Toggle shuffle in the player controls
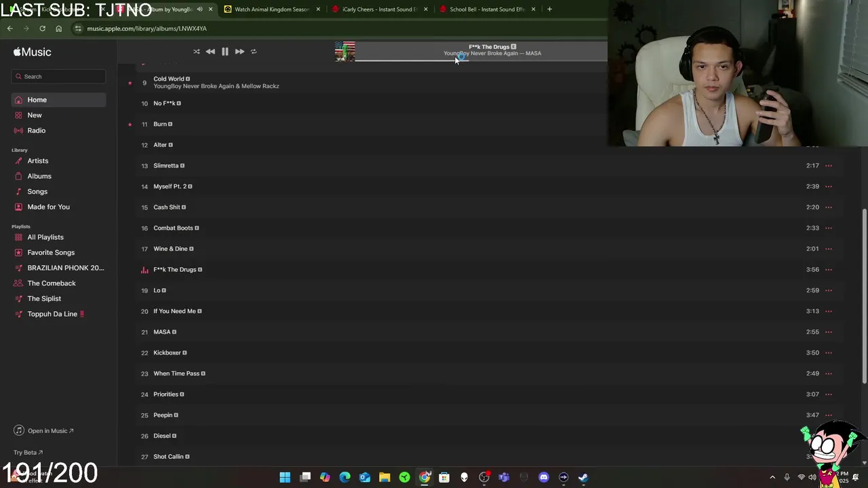 (197, 52)
